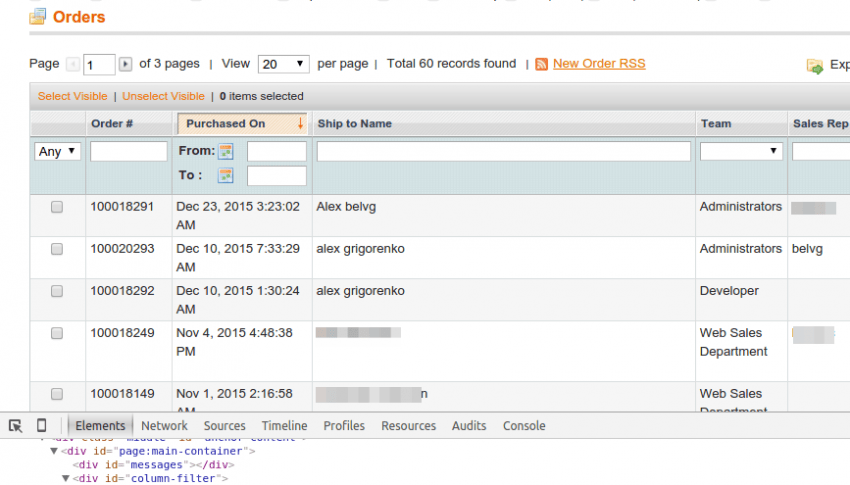Click order number 100018249
The width and height of the screenshot is (850, 485).
point(122,333)
